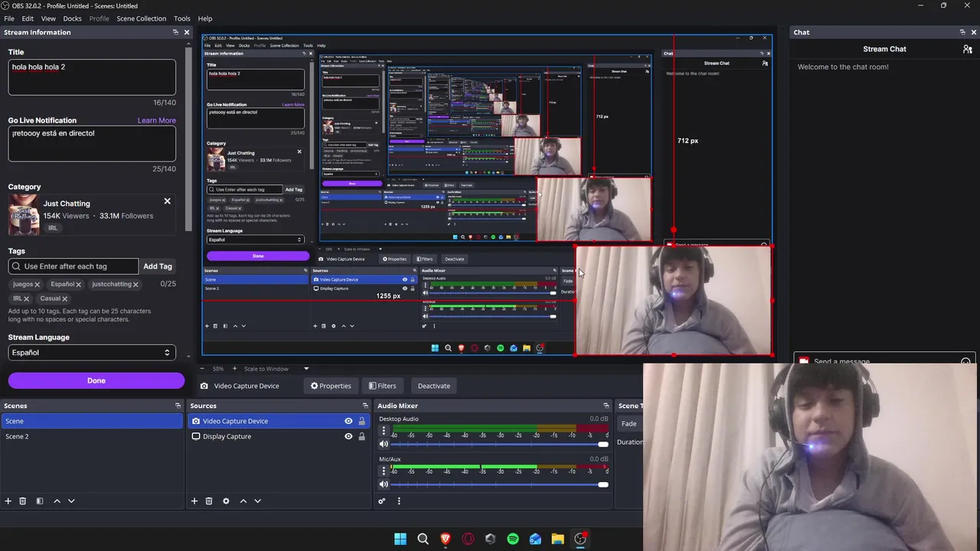Open source properties gear in Sources toolbar
980x551 pixels.
coord(226,501)
